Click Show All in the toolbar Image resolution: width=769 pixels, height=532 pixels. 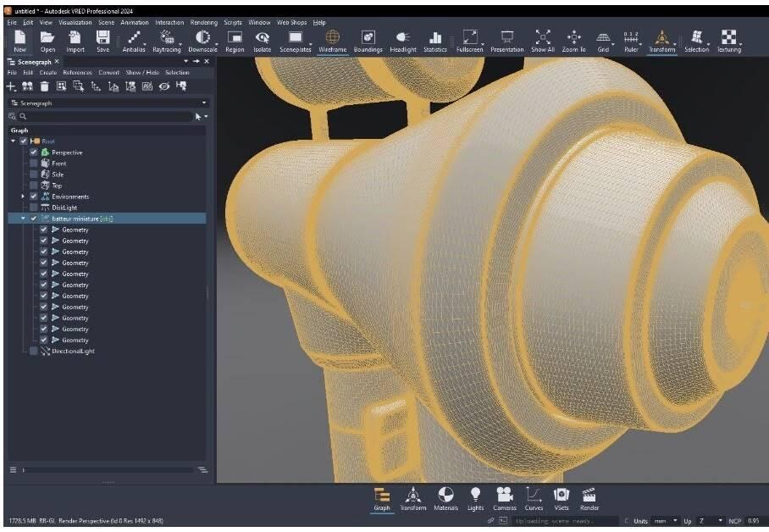[x=543, y=41]
